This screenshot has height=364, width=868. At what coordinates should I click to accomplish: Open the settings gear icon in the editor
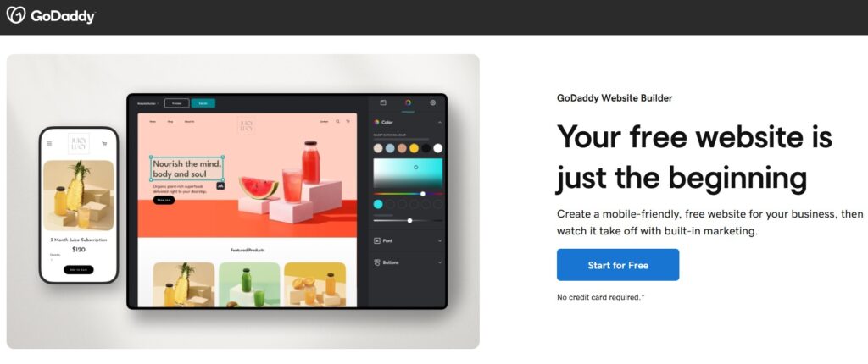[x=433, y=102]
